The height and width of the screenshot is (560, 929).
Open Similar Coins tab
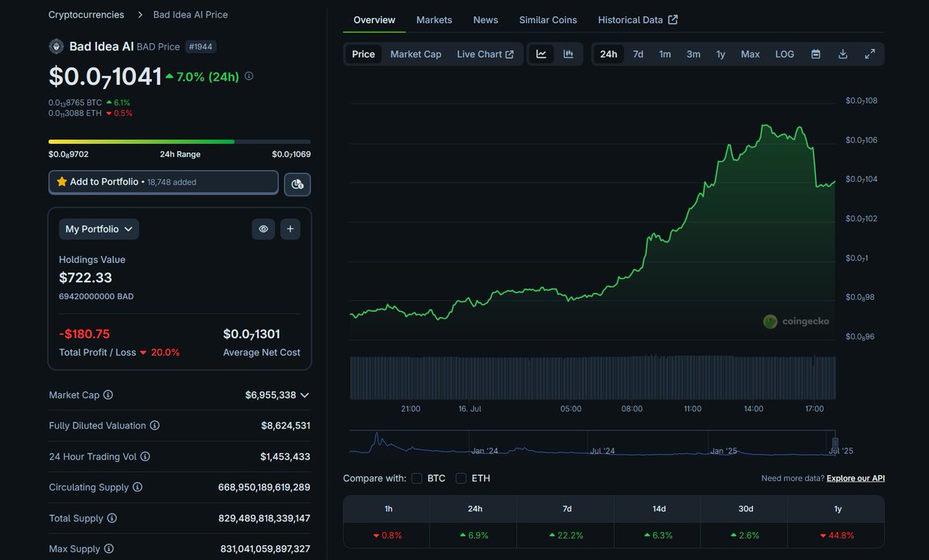point(548,20)
